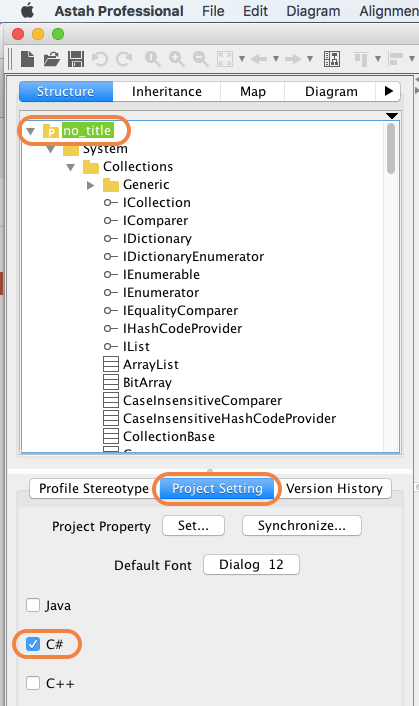Viewport: 419px width, 706px height.
Task: Open the Diagram menu
Action: (313, 11)
